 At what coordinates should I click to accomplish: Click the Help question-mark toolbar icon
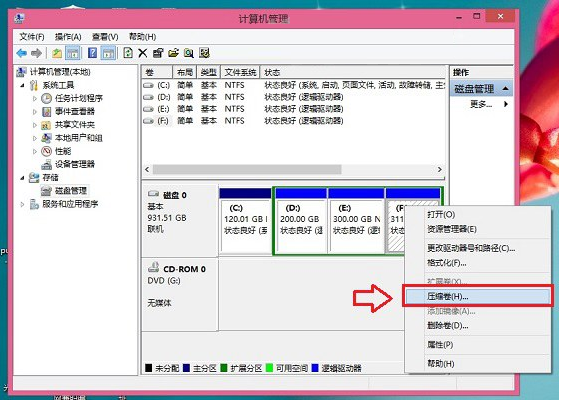(x=92, y=53)
